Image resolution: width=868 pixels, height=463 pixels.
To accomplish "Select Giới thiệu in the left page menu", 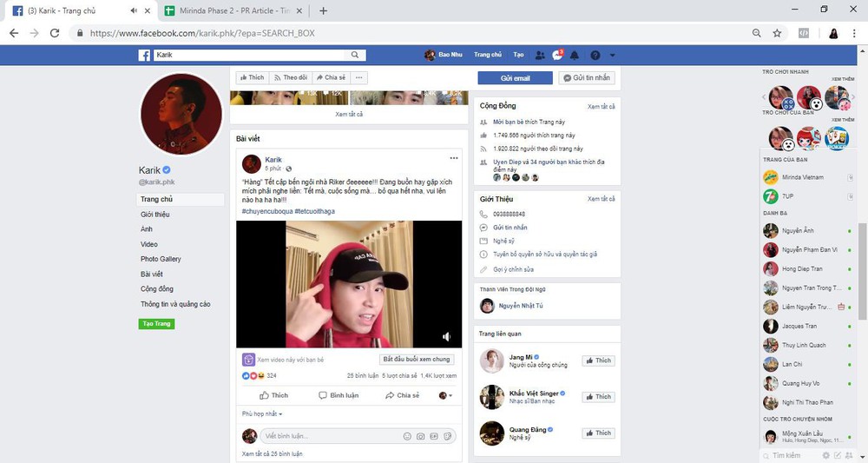I will point(155,215).
